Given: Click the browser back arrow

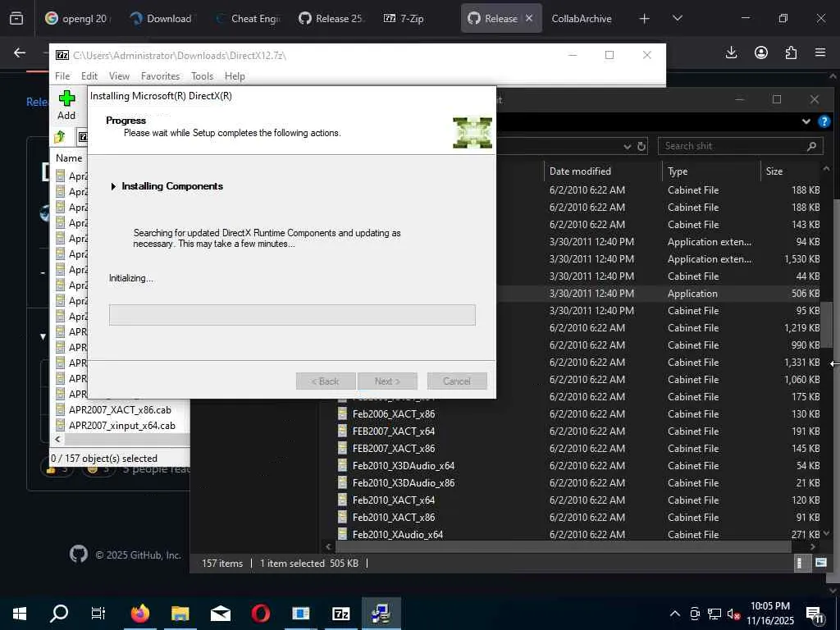Looking at the screenshot, I should point(20,52).
